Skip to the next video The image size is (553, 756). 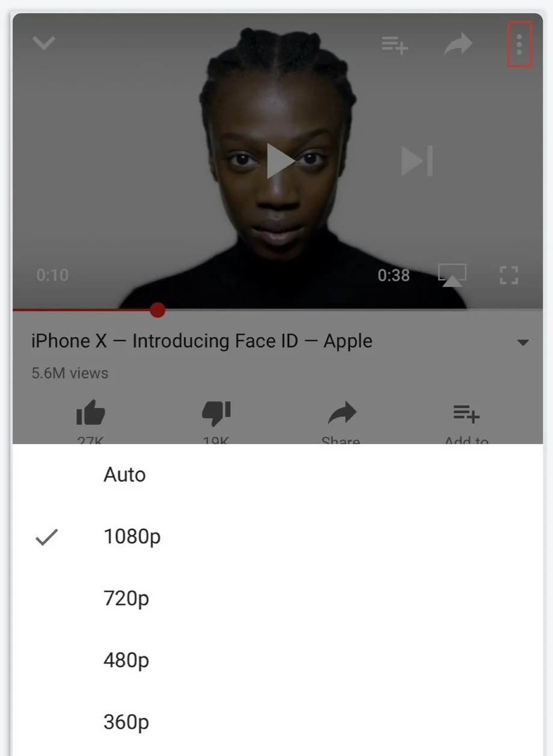(417, 161)
